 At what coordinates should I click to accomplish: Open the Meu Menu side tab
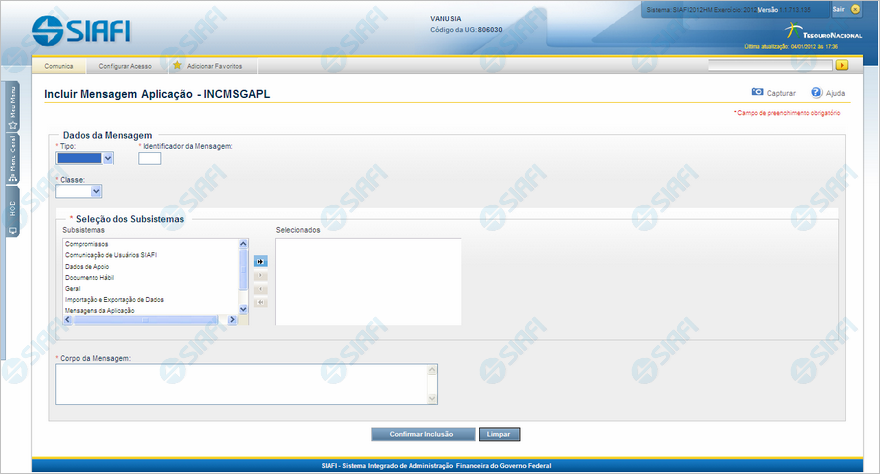(x=12, y=111)
